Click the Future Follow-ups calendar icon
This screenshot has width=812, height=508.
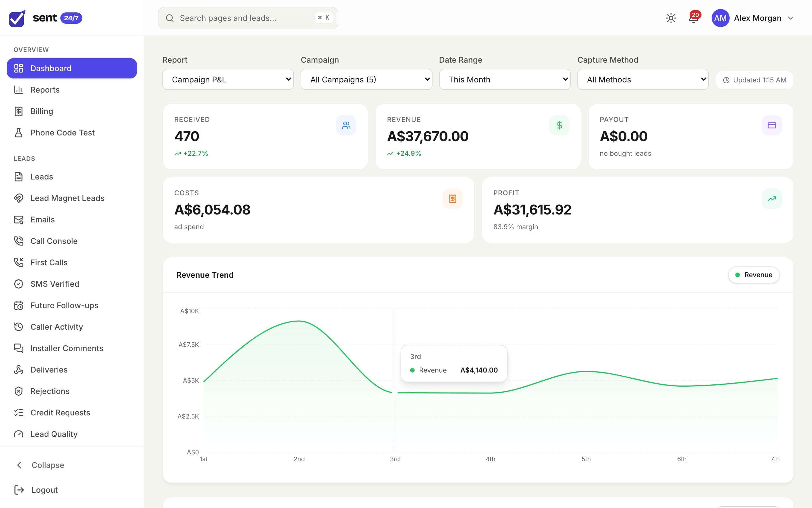tap(18, 305)
